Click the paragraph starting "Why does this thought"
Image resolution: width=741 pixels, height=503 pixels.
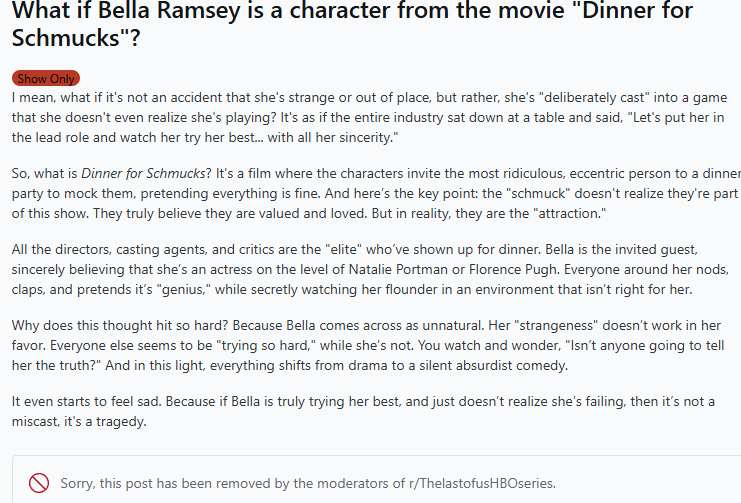tap(368, 346)
